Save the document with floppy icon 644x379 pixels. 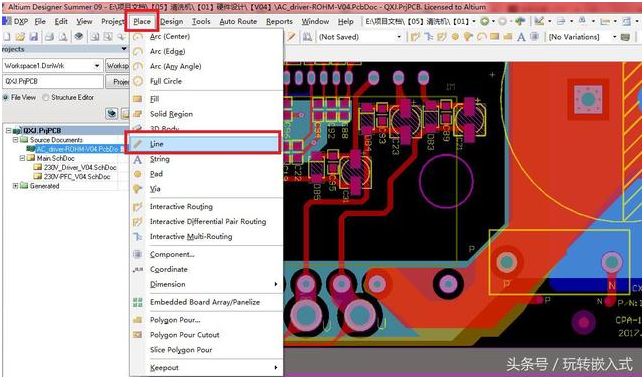click(33, 37)
